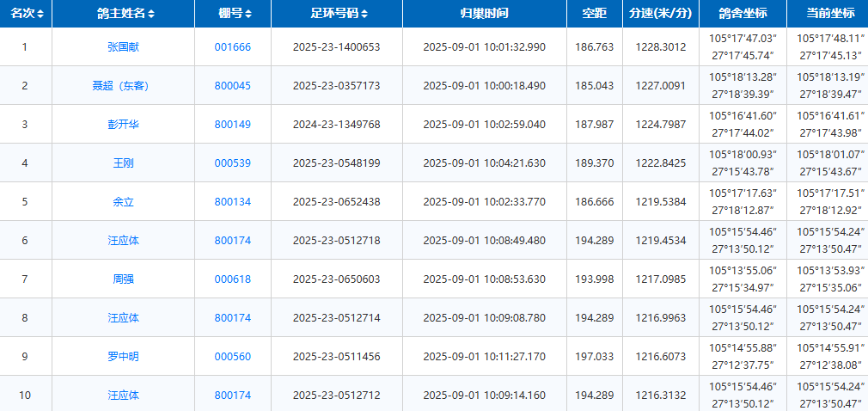The width and height of the screenshot is (868, 411).
Task: Click the 分速(米/分) column header
Action: point(659,14)
